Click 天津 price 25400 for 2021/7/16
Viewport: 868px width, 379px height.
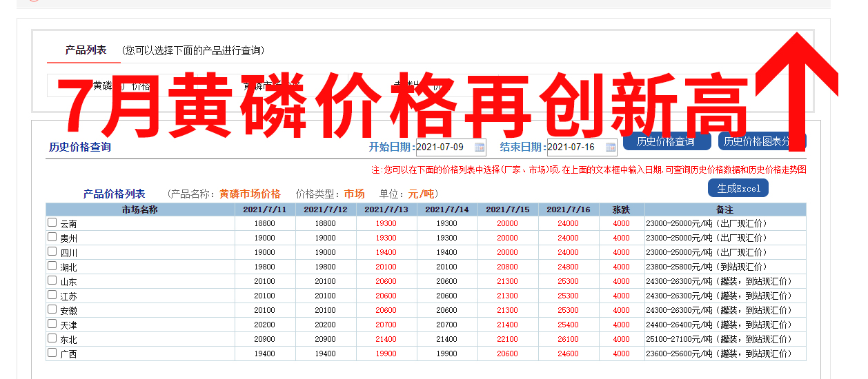pos(569,325)
